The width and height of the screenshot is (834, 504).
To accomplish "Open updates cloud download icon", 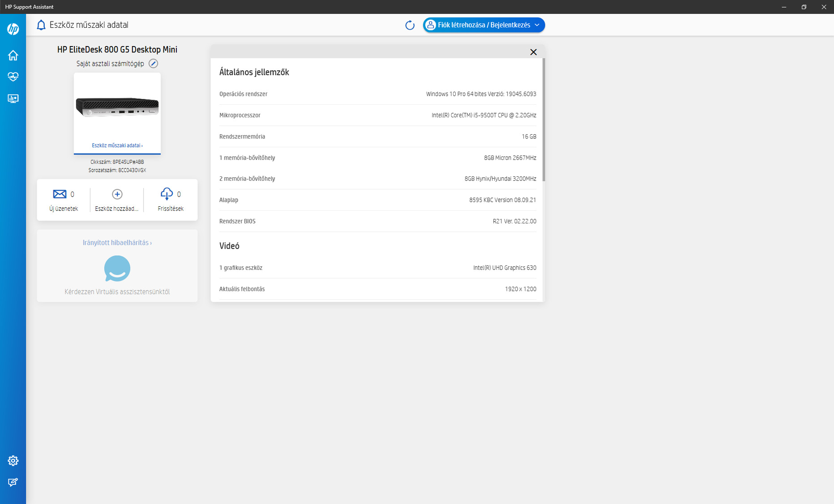I will coord(167,194).
